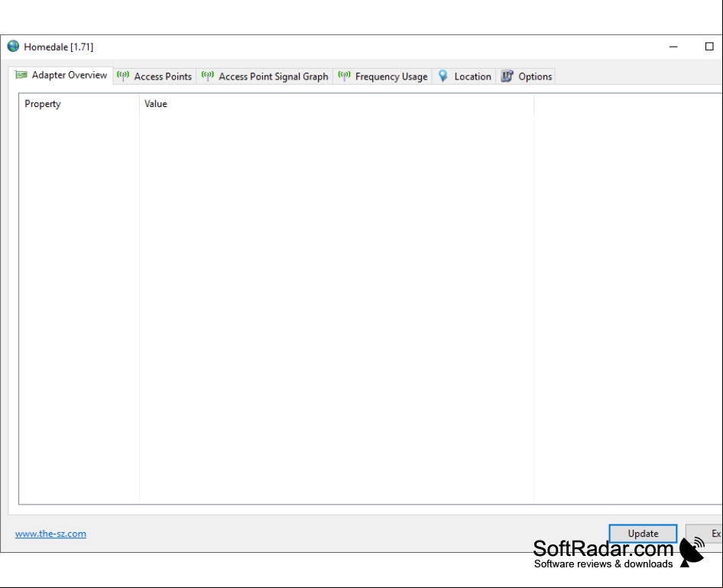Screen dimensions: 723x588
Task: Switch to the Access Points tab
Action: click(154, 76)
